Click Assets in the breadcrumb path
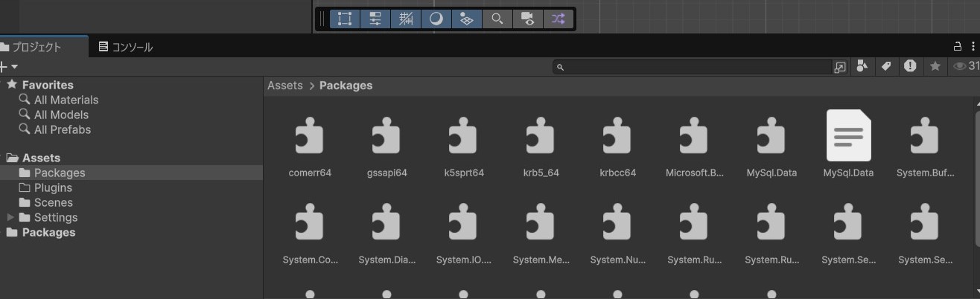 (x=285, y=86)
